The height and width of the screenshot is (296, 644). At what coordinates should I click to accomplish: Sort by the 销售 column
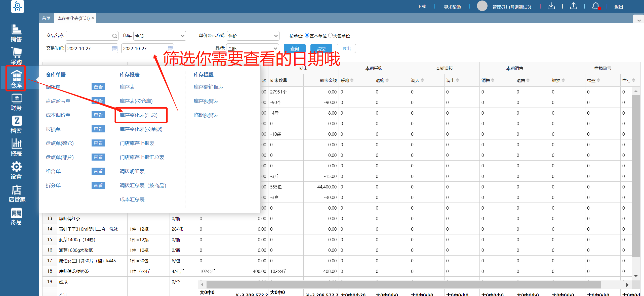[x=493, y=80]
